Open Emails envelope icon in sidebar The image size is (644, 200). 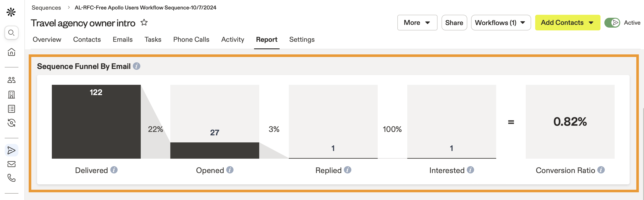[11, 164]
